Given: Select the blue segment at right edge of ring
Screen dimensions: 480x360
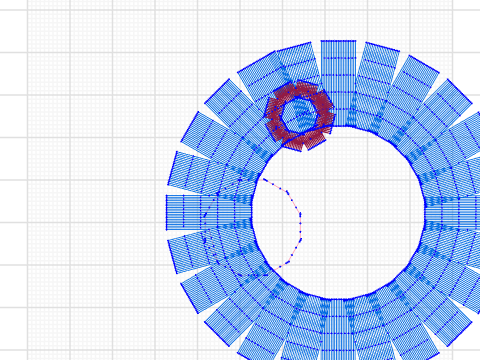Looking at the screenshot, I should tap(453, 213).
